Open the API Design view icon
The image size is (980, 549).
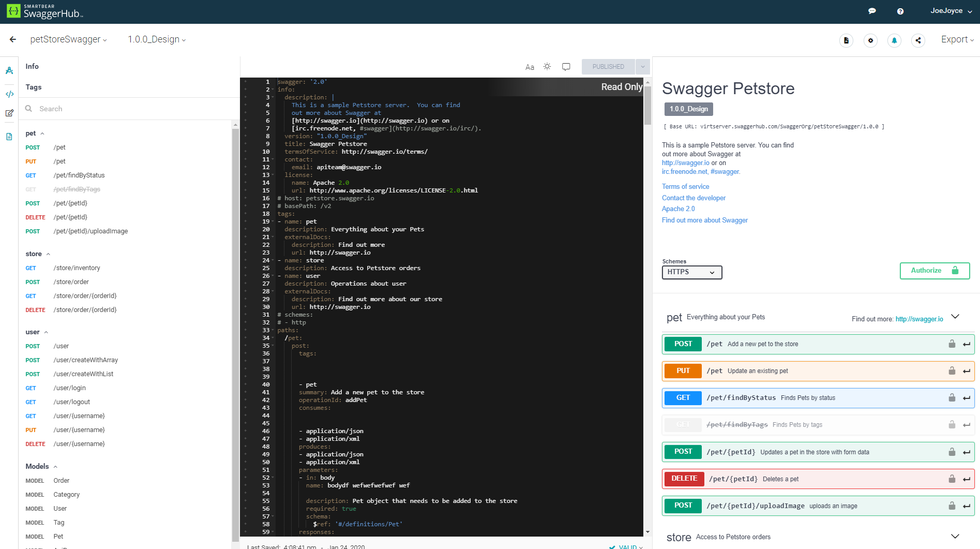pyautogui.click(x=9, y=70)
